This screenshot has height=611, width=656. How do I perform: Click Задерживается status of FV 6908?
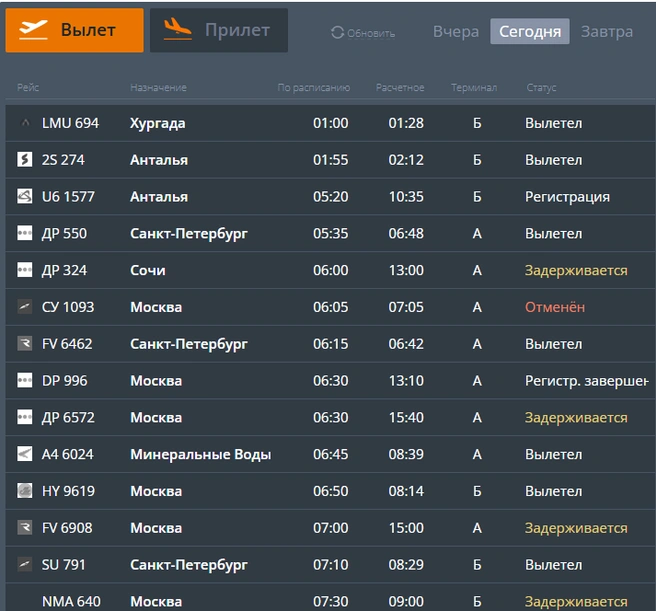pos(576,529)
